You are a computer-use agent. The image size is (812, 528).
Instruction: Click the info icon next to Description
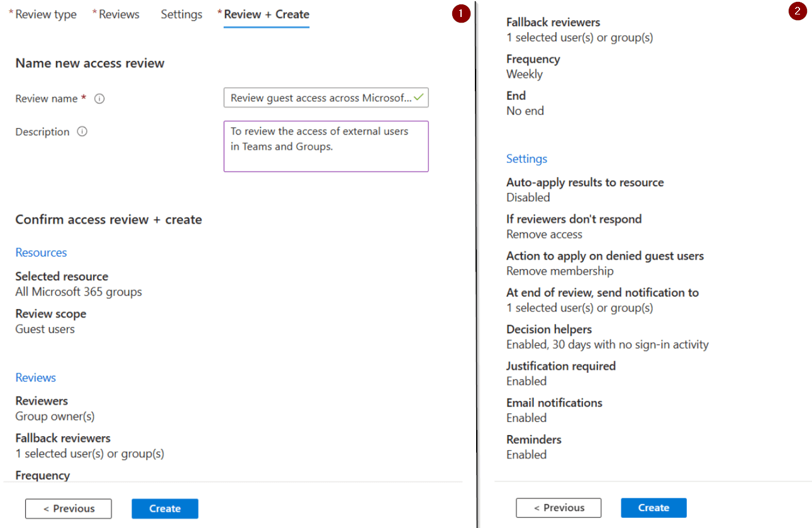click(82, 132)
